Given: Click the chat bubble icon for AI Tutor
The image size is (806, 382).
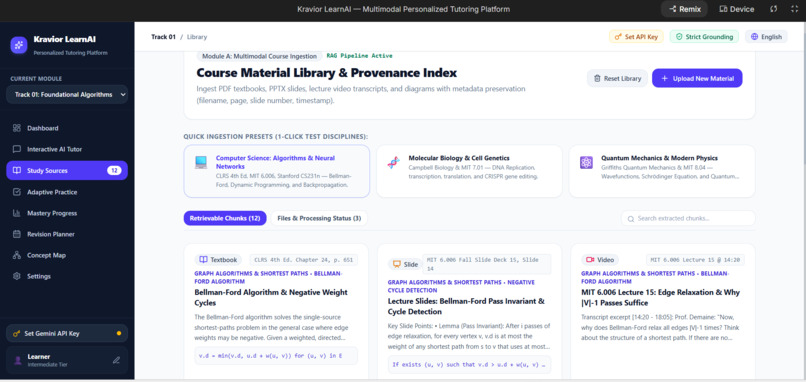Looking at the screenshot, I should (x=16, y=149).
